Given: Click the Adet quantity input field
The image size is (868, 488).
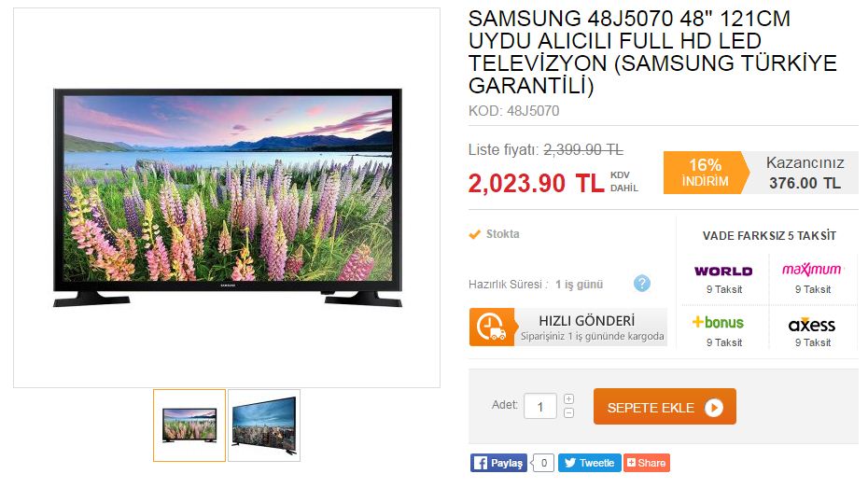Looking at the screenshot, I should pyautogui.click(x=540, y=407).
